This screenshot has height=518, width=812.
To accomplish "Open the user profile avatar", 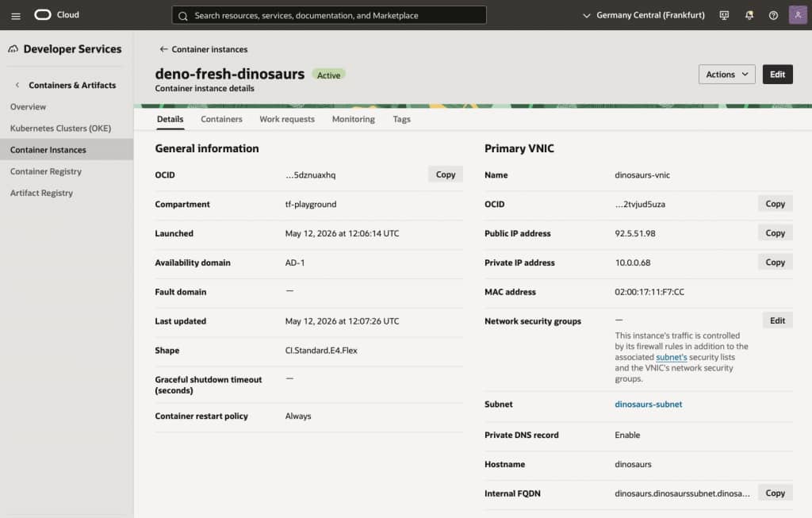I will click(798, 15).
